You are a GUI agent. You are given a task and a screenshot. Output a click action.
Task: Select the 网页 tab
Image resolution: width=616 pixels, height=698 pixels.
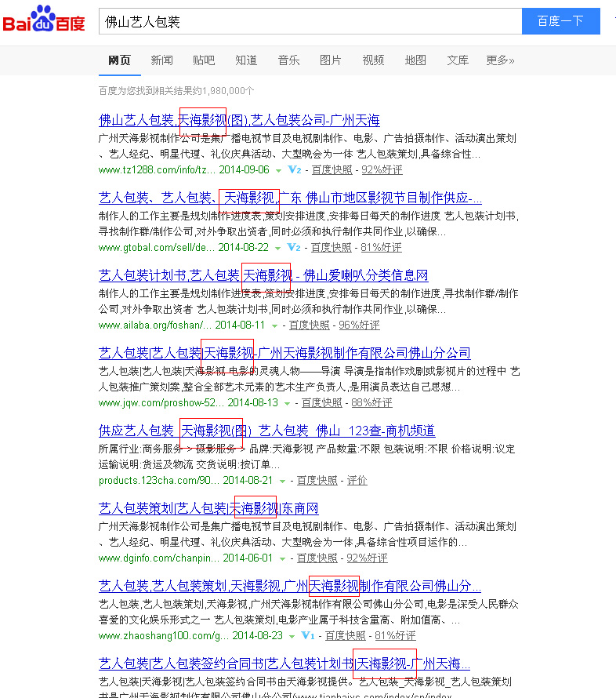[x=120, y=60]
